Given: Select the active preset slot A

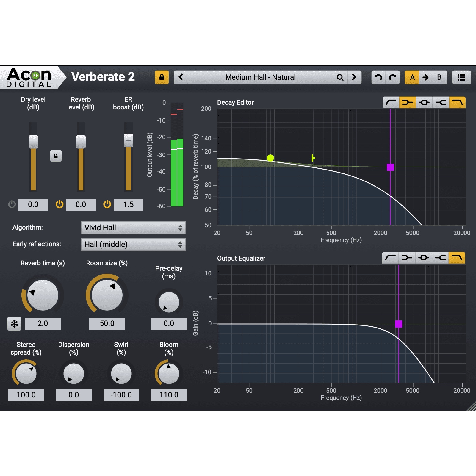Looking at the screenshot, I should pos(412,77).
